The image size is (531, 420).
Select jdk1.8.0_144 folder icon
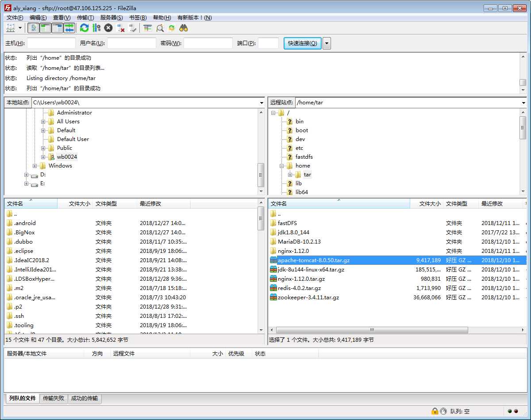pos(273,233)
